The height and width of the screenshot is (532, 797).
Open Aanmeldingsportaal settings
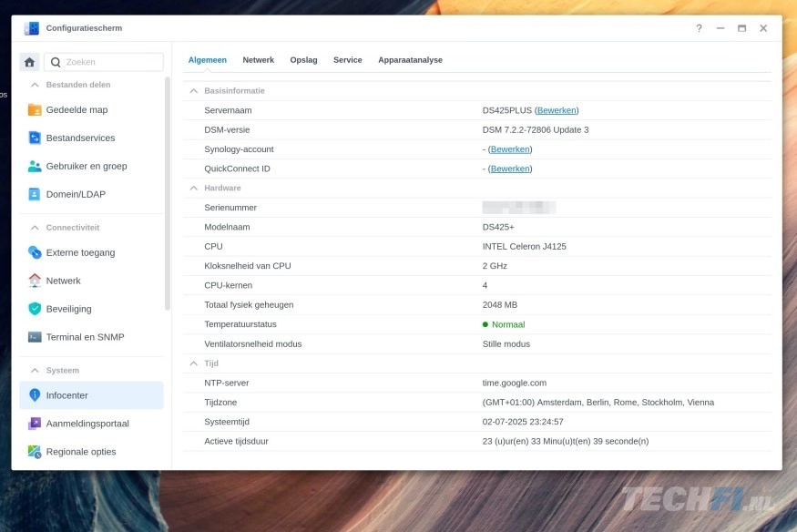pyautogui.click(x=91, y=424)
